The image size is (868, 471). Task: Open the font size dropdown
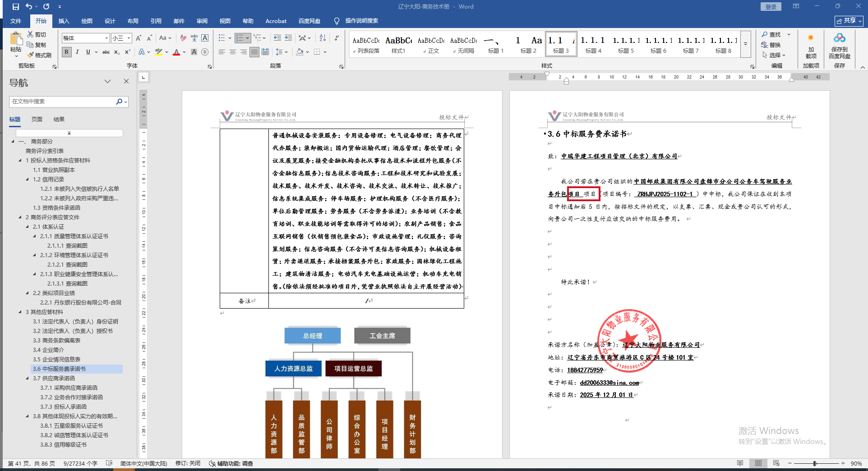129,38
